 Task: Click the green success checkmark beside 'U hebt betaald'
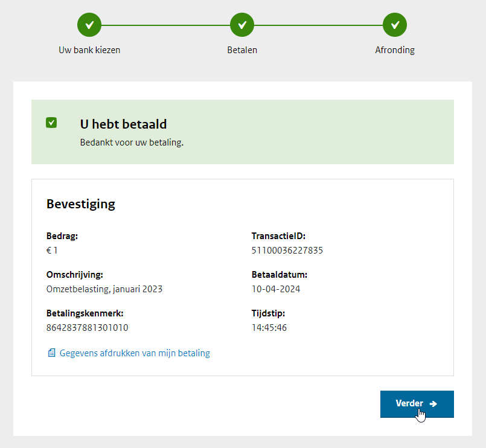coord(51,123)
